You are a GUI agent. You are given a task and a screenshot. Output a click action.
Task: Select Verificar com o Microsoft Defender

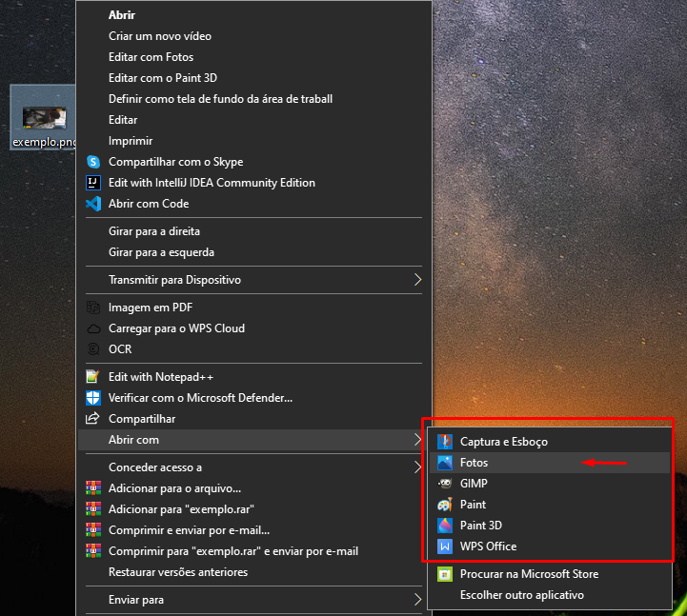254,398
